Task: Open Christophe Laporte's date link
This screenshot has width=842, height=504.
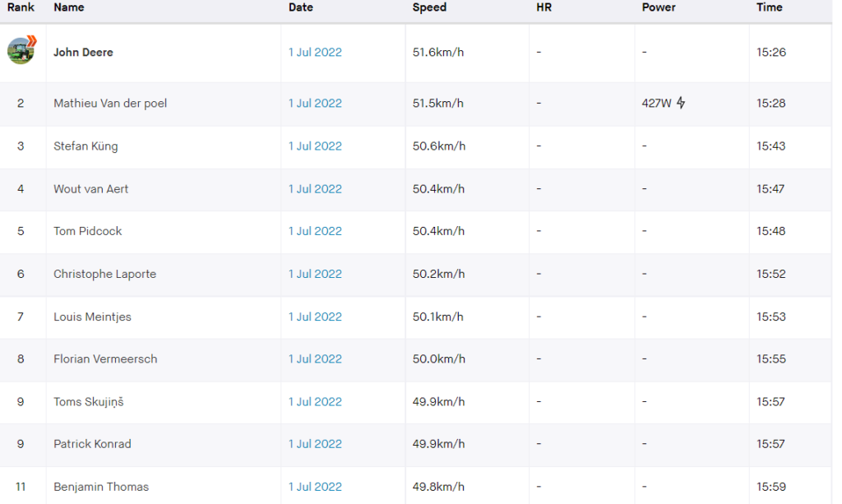Action: coord(315,274)
